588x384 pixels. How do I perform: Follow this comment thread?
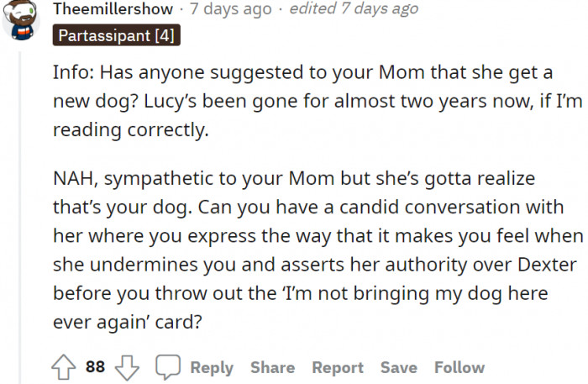pos(459,367)
